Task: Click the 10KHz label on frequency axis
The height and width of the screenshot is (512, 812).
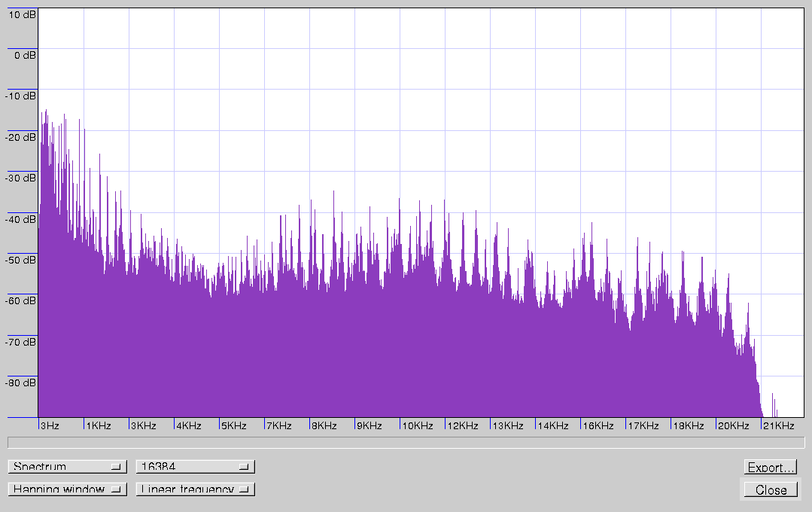Action: point(418,426)
